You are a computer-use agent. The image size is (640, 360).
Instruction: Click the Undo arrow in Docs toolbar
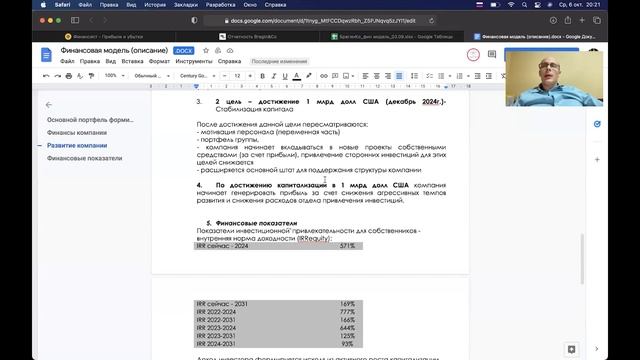46,76
